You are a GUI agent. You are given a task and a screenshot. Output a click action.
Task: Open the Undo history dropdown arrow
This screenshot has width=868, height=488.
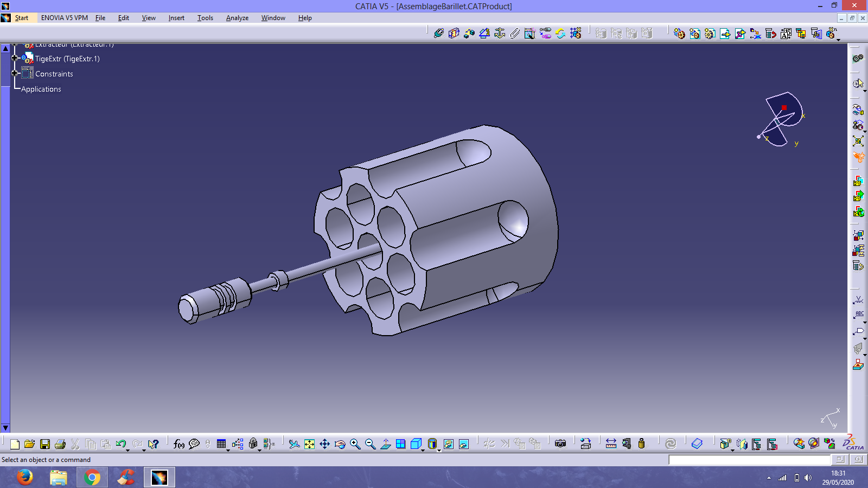click(128, 450)
